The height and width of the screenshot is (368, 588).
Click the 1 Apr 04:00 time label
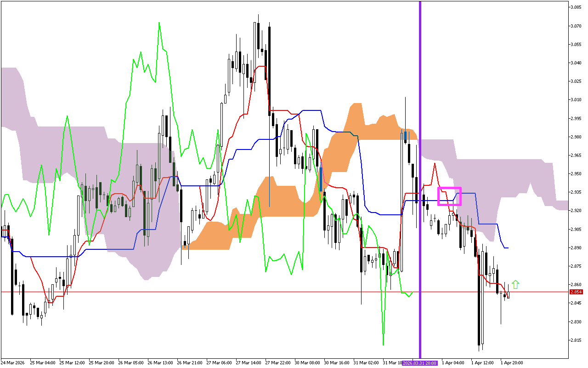point(453,362)
